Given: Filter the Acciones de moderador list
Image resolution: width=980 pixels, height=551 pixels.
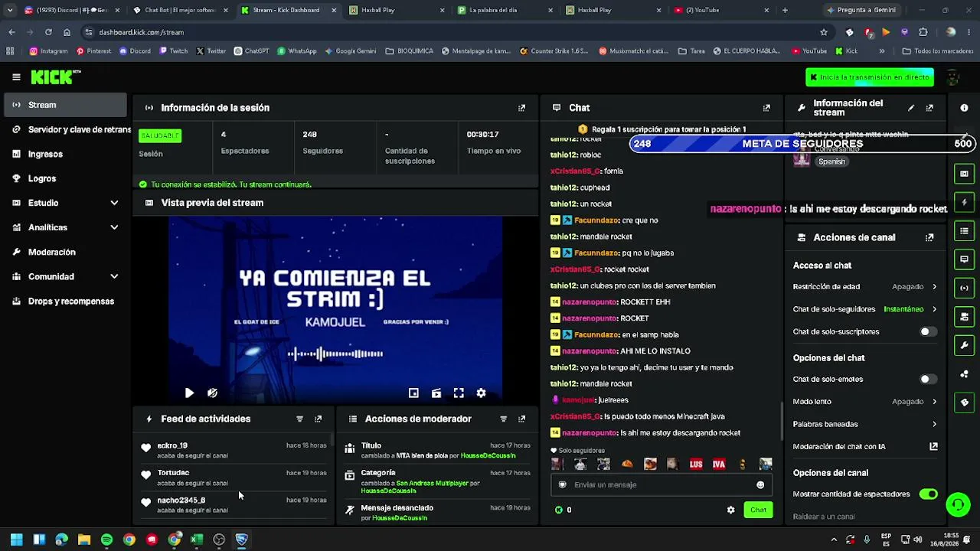Looking at the screenshot, I should pyautogui.click(x=503, y=419).
